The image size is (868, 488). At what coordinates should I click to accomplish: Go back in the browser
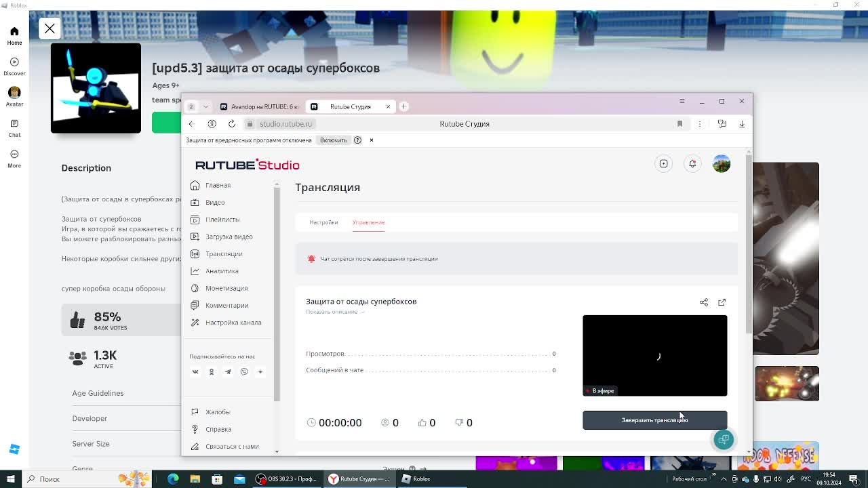[x=191, y=124]
